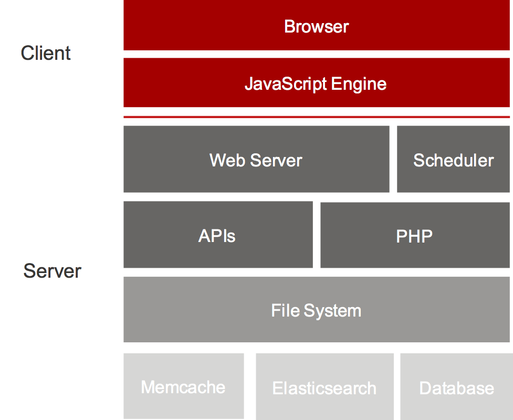Click the Client label
Viewport: 513px width, 420px height.
coord(46,53)
